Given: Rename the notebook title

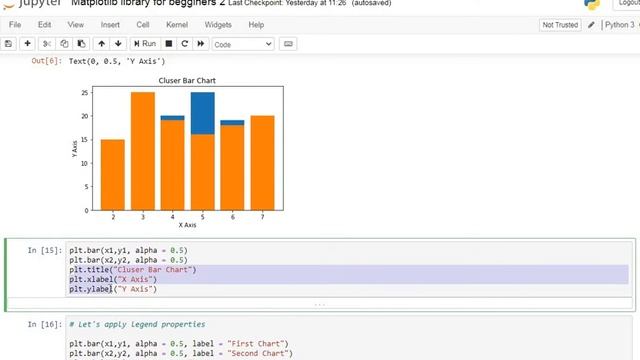Looking at the screenshot, I should [148, 3].
